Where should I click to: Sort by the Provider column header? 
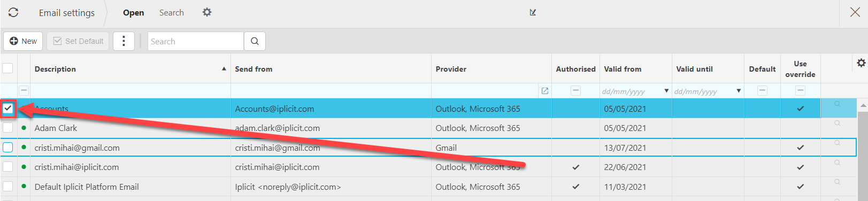pos(451,69)
